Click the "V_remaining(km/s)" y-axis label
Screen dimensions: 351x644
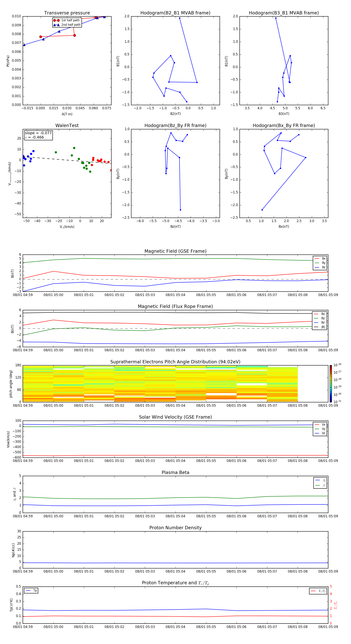coord(10,173)
